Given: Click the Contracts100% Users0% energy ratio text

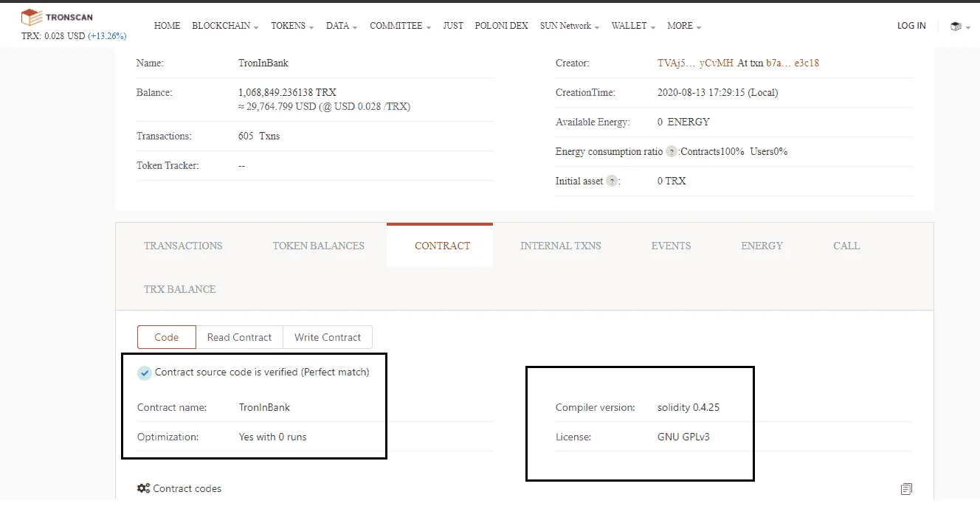Looking at the screenshot, I should click(x=734, y=151).
